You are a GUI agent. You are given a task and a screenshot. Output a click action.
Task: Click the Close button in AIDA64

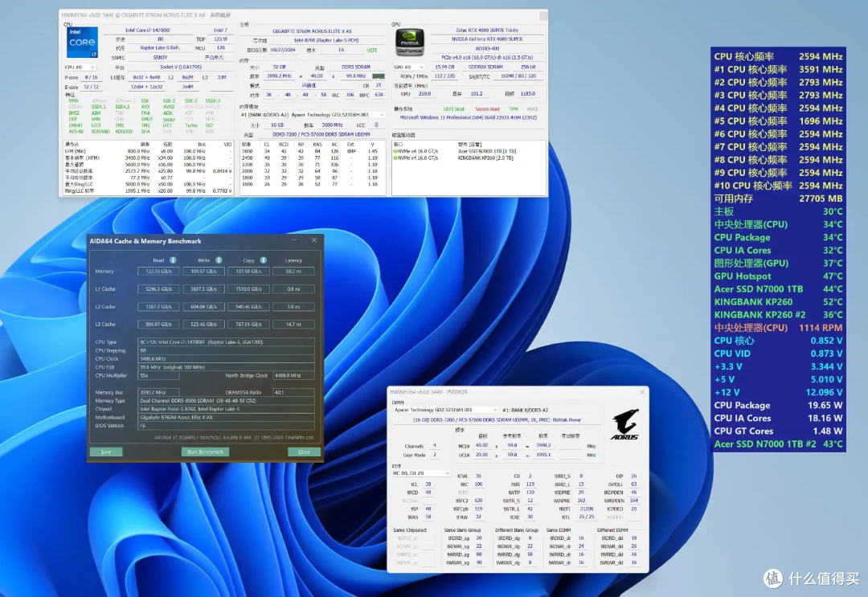click(304, 452)
